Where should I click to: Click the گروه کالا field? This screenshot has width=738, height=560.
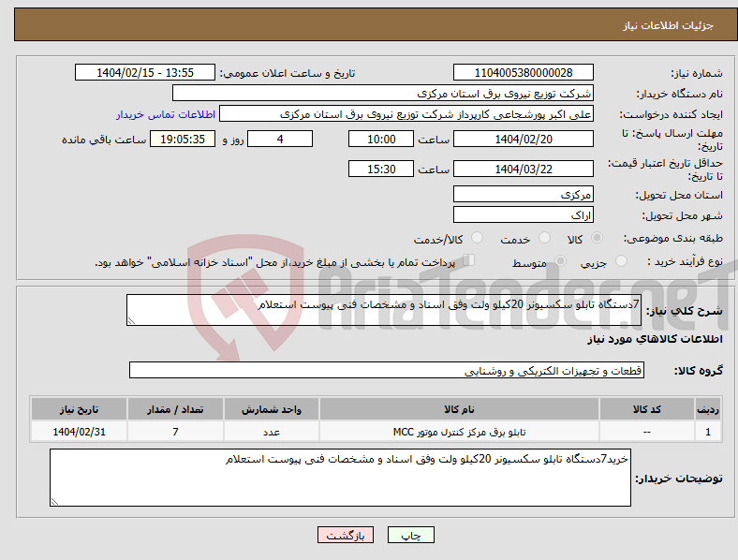pos(387,370)
